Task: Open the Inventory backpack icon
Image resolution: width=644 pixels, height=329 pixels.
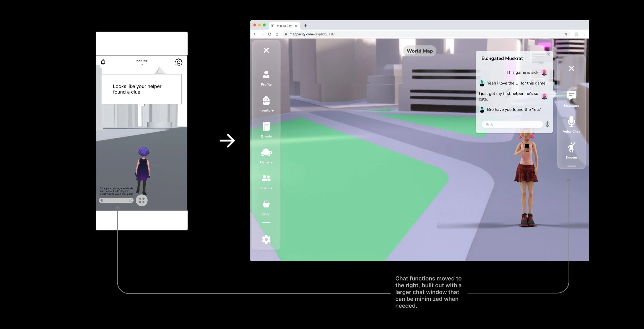Action: pos(266,101)
